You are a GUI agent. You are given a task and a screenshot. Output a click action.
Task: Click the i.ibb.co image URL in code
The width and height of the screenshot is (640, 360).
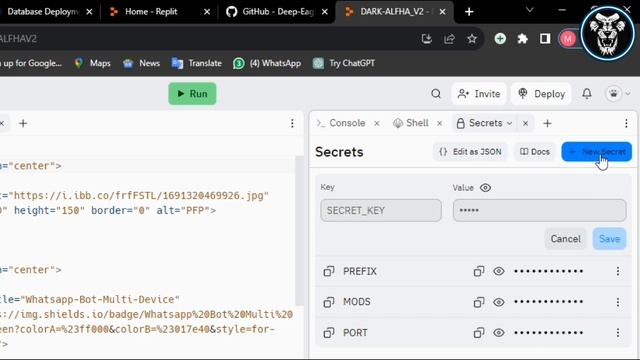pyautogui.click(x=139, y=196)
